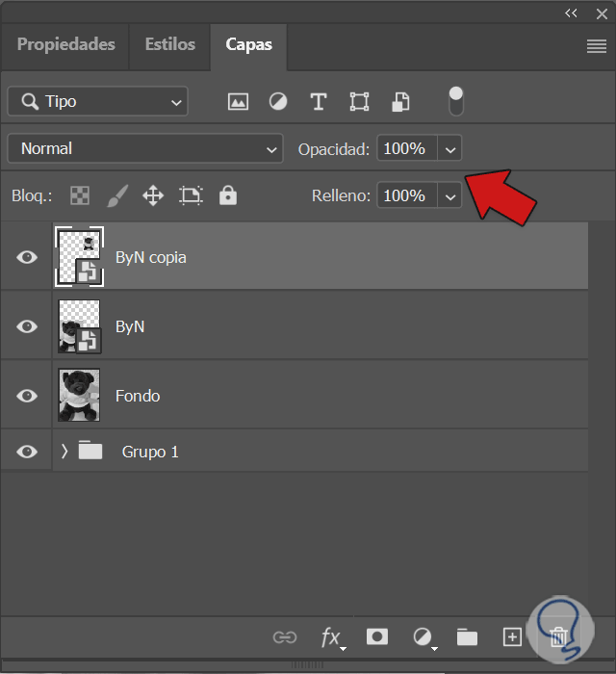Image resolution: width=616 pixels, height=674 pixels.
Task: Hide the ByN copia layer
Action: [x=27, y=257]
